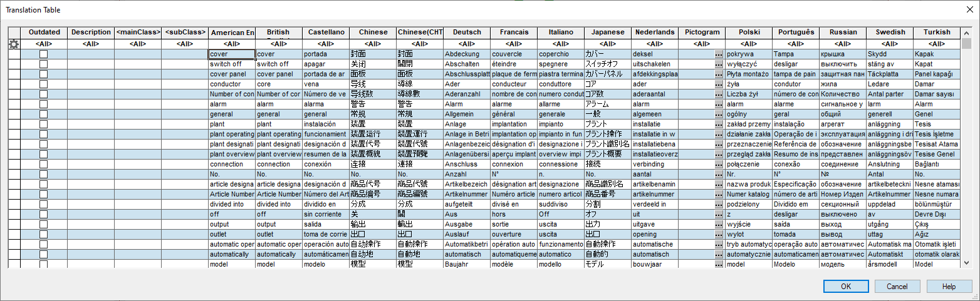
Task: Click the Italiano column header
Action: click(x=561, y=33)
